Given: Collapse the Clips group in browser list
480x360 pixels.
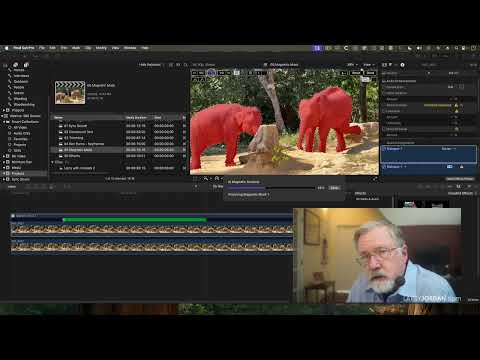Looking at the screenshot, I should point(52,162).
